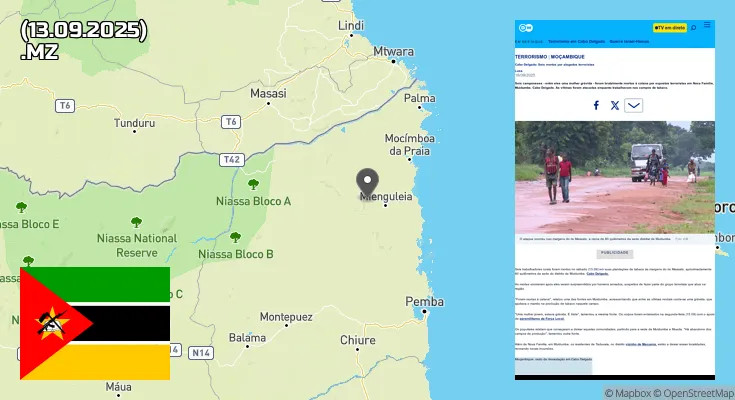This screenshot has width=735, height=400.
Task: Click the Niassa National Reserve tree icon
Action: click(136, 222)
